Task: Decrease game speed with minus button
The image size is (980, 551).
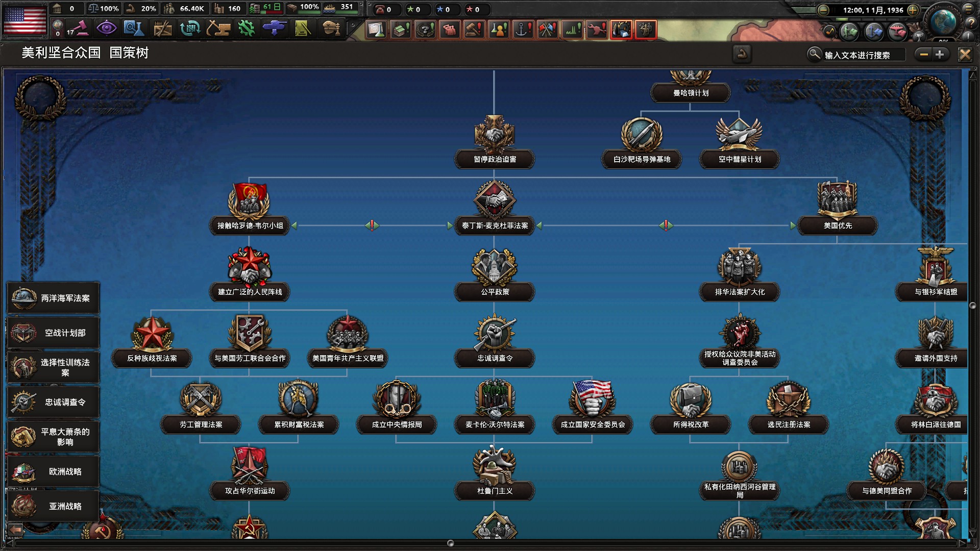Action: [x=823, y=10]
